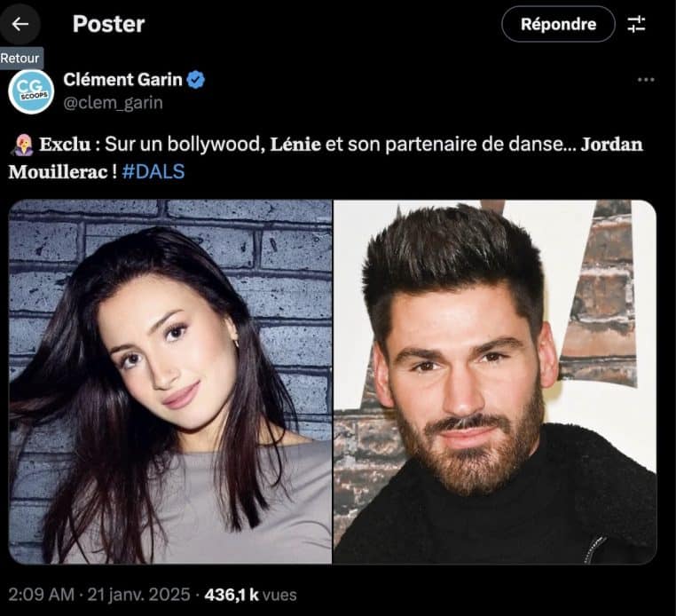Click the 2:09 AM timestamp
This screenshot has height=616, width=676.
pyautogui.click(x=42, y=595)
